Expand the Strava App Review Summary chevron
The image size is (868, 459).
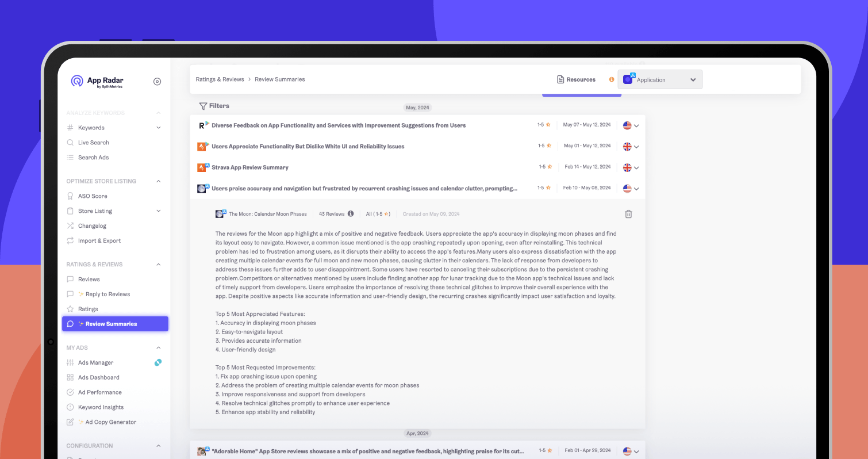click(x=636, y=168)
